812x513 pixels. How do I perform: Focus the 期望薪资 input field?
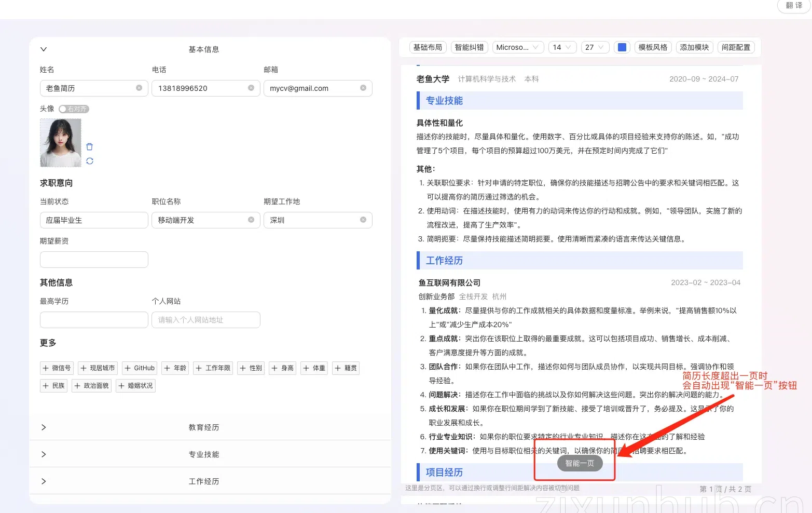[94, 260]
